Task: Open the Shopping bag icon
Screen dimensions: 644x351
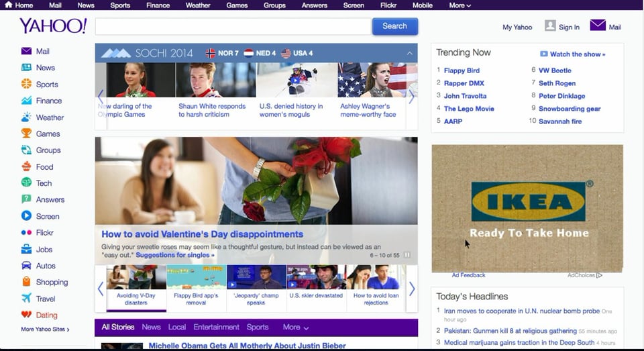Action: pos(26,282)
